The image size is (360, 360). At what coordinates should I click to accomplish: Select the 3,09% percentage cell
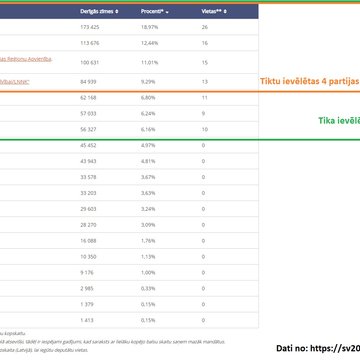(x=148, y=225)
